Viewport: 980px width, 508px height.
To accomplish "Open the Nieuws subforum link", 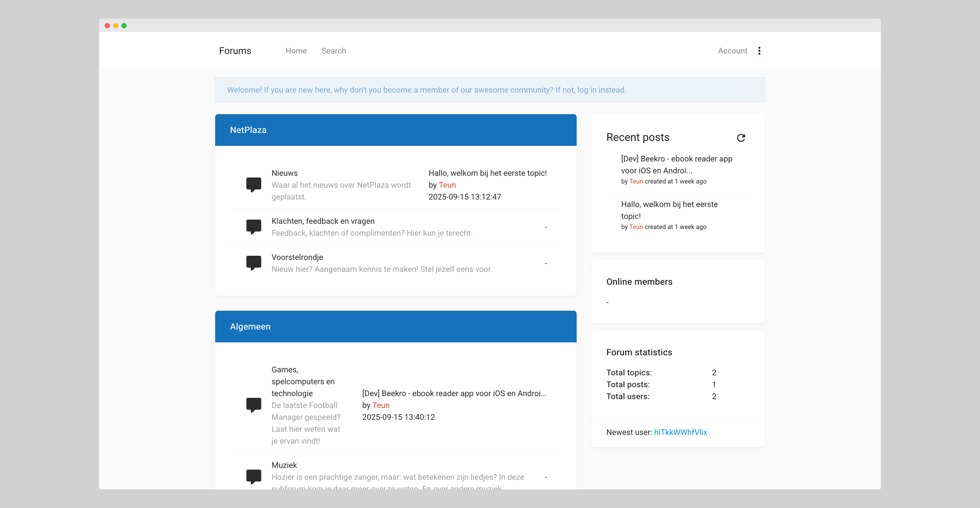I will [285, 173].
